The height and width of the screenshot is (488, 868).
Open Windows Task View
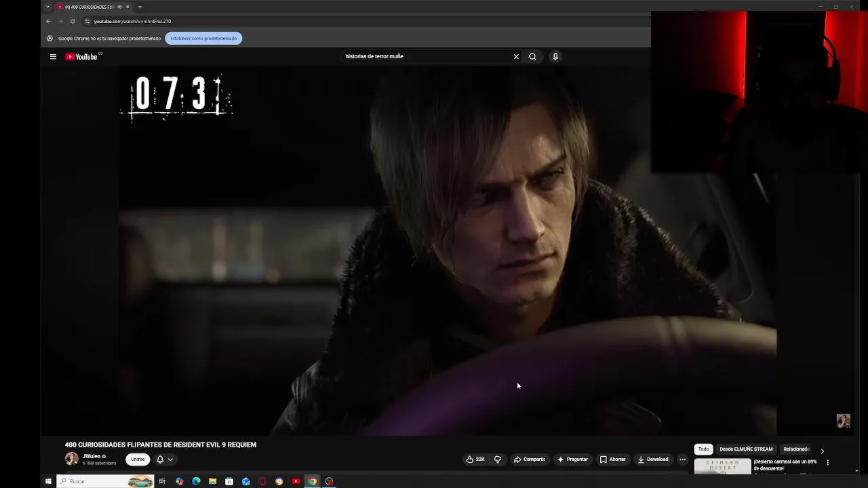[x=162, y=481]
